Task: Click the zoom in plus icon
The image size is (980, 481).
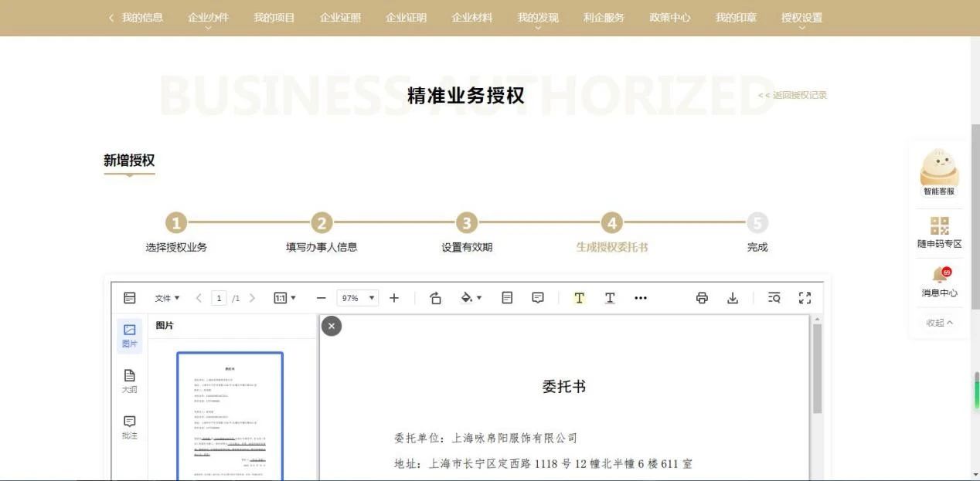Action: click(394, 298)
